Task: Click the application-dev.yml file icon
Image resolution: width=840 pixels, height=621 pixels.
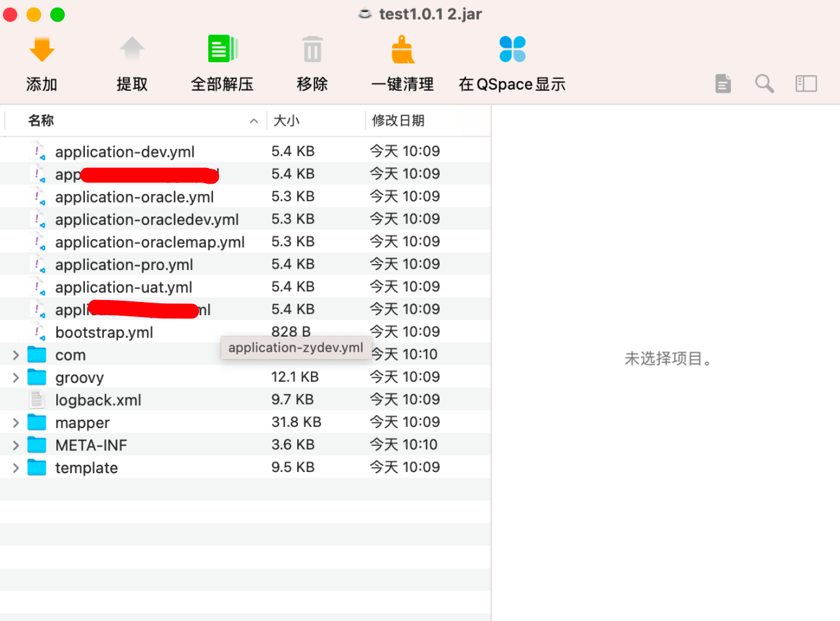Action: (39, 152)
